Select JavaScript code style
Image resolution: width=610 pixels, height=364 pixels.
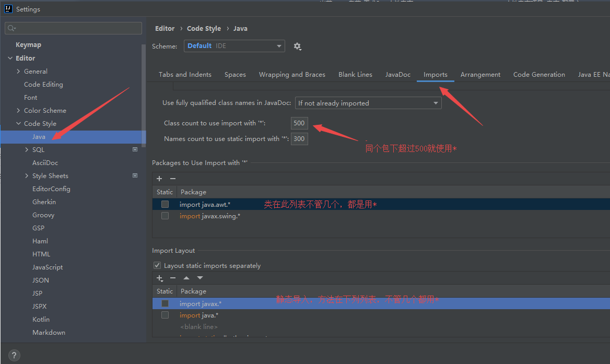(x=48, y=267)
